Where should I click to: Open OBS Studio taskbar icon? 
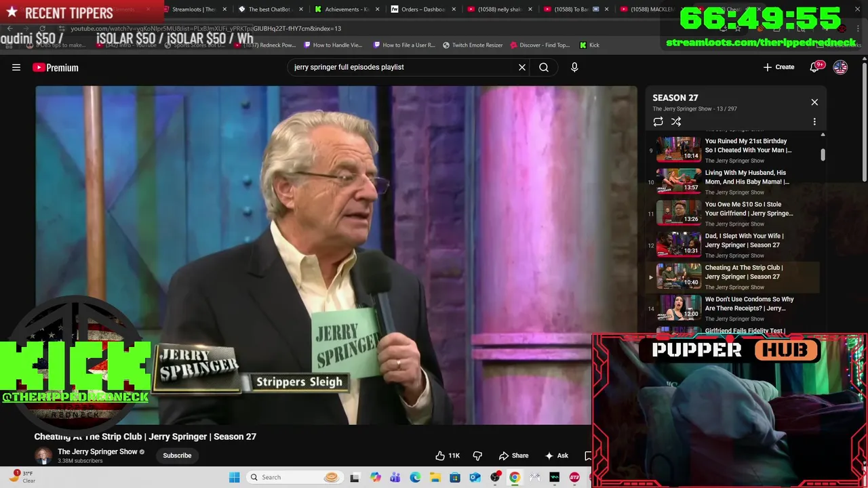click(495, 477)
